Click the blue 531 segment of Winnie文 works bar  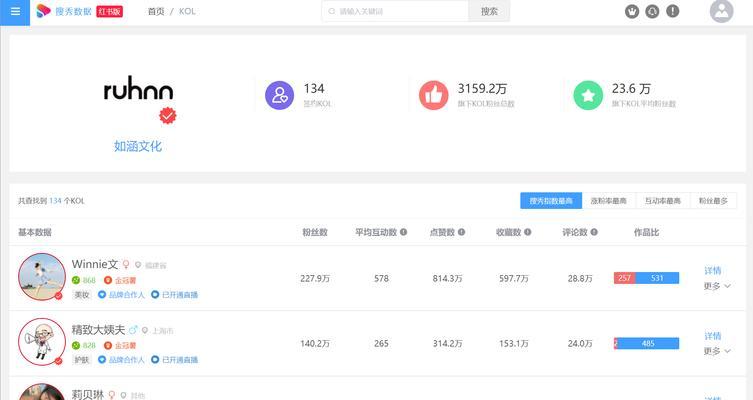pos(657,278)
